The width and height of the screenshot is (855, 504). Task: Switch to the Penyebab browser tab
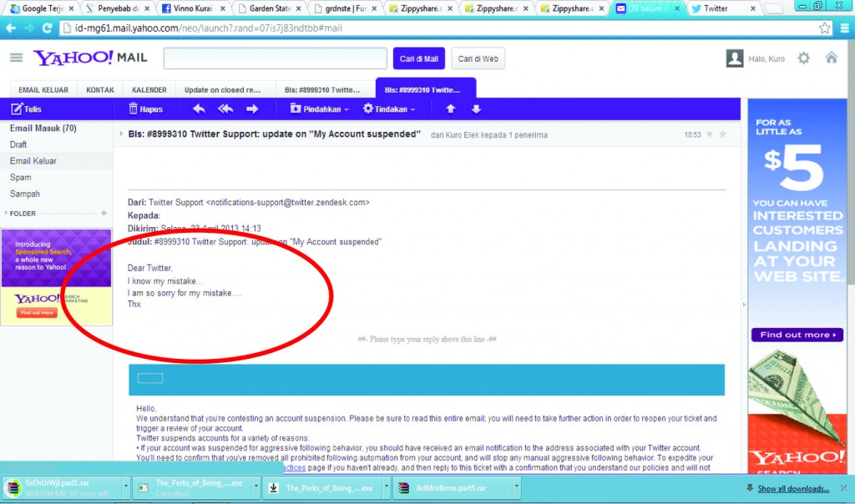click(x=117, y=8)
